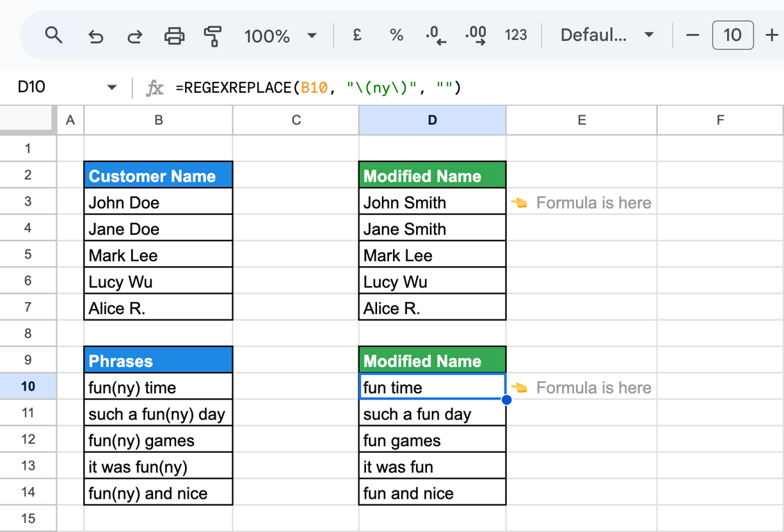Click Mark Lee in Customer Name column
784x532 pixels.
point(159,254)
